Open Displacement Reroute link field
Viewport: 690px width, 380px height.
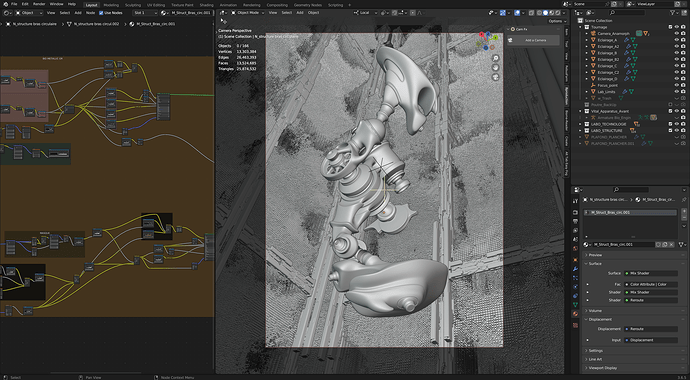point(651,329)
